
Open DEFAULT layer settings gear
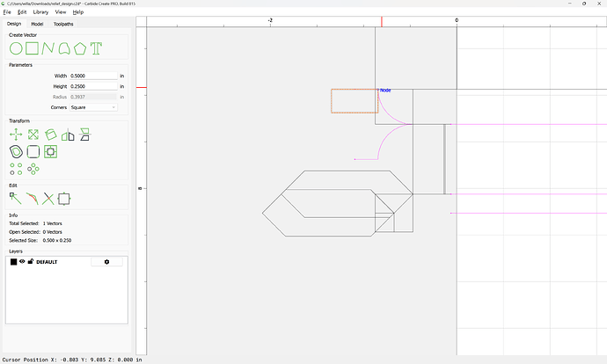point(106,262)
